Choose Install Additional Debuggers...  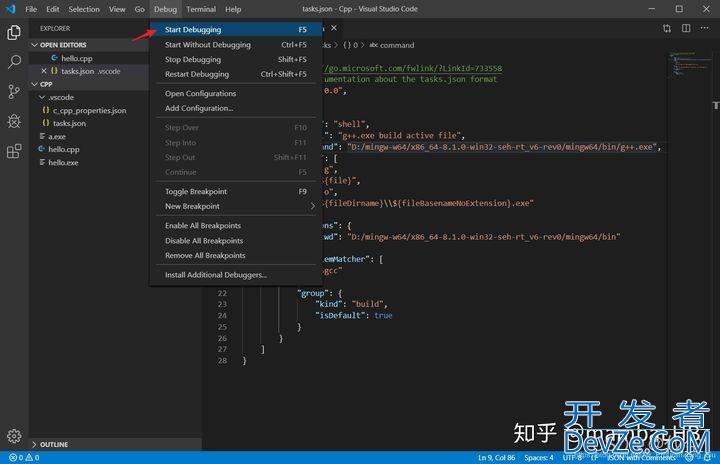coord(236,275)
